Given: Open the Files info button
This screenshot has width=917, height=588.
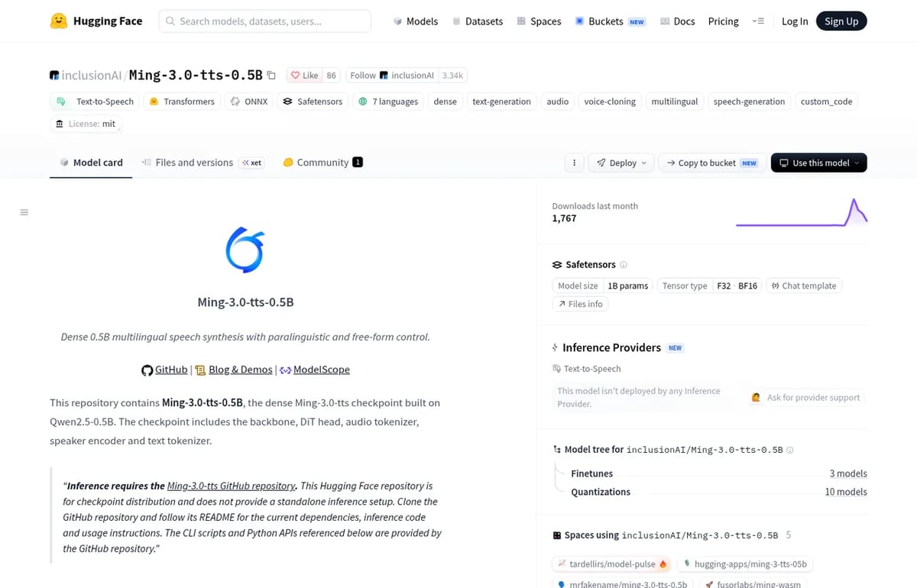Looking at the screenshot, I should tap(581, 304).
